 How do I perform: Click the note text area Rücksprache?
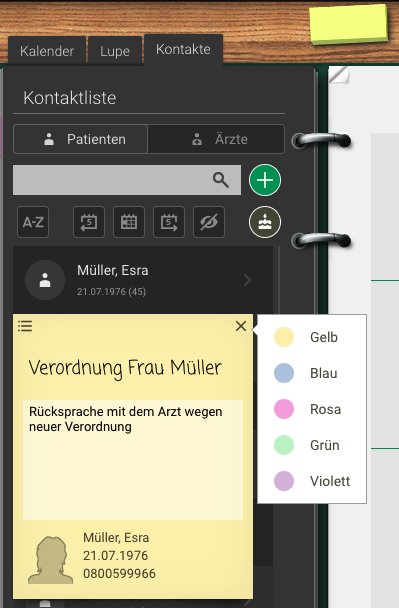[x=133, y=460]
